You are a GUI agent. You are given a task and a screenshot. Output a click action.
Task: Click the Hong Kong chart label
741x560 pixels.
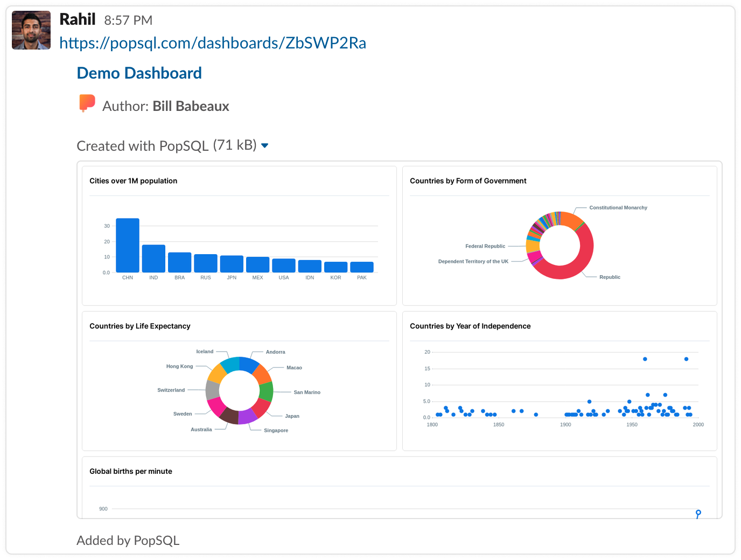click(179, 366)
